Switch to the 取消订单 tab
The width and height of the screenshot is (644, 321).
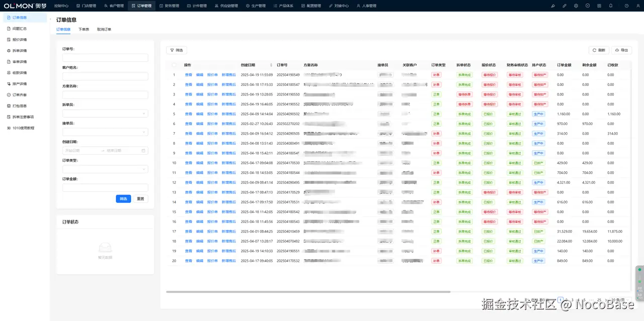(104, 30)
